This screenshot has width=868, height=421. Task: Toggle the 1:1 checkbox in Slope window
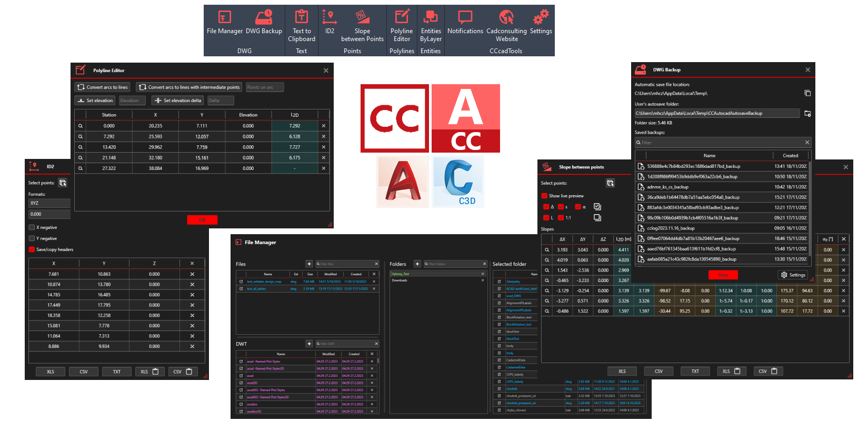561,217
